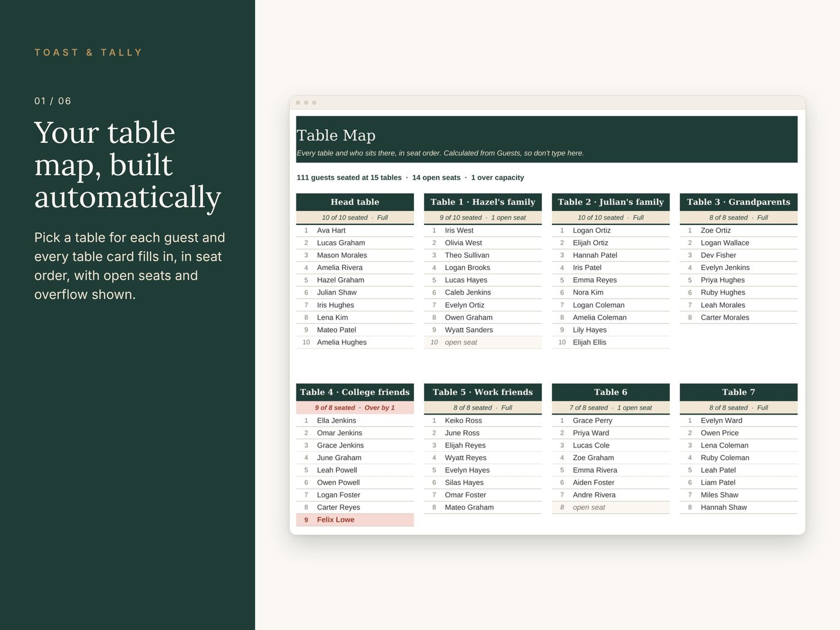Select guest Ava Hart at the Head table

[355, 230]
